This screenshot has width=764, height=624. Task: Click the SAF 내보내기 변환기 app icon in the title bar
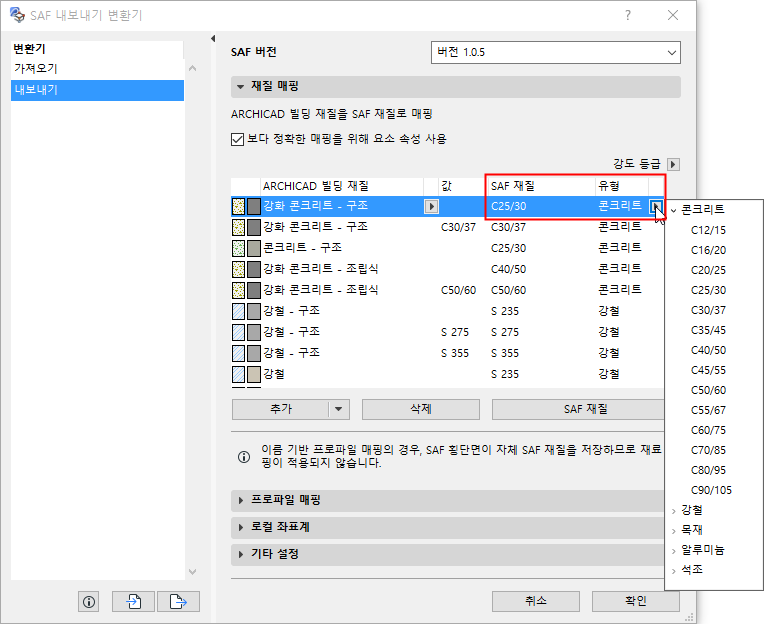point(17,15)
